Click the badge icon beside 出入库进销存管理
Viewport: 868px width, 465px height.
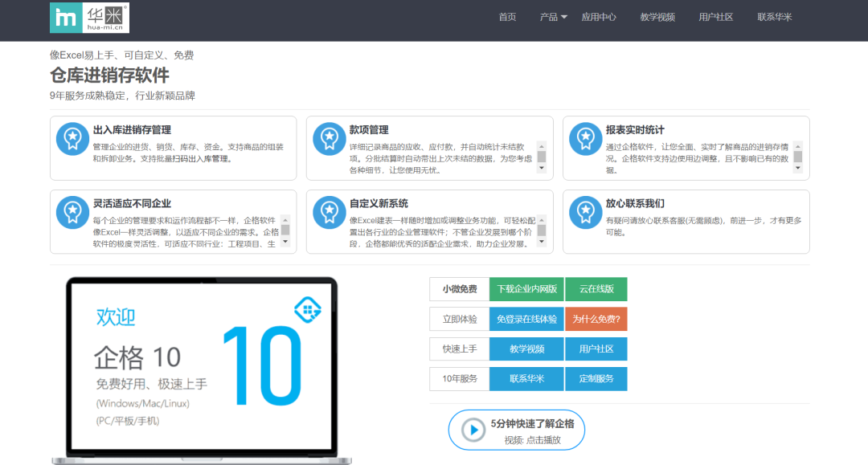coord(72,139)
